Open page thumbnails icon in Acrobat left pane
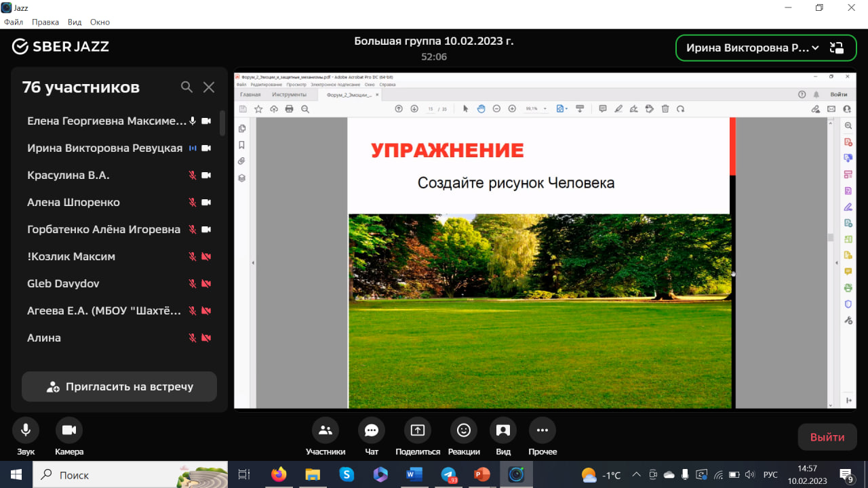Screen dimensions: 868x488 [242, 129]
